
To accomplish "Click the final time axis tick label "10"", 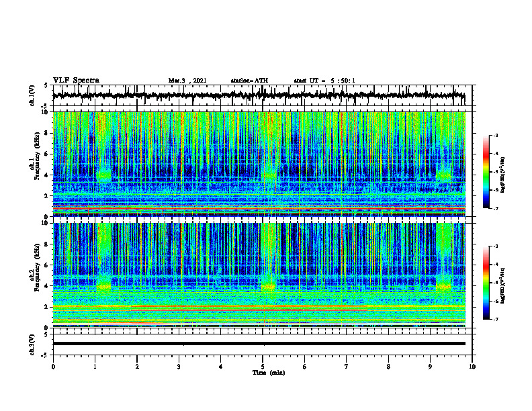I will (x=472, y=367).
